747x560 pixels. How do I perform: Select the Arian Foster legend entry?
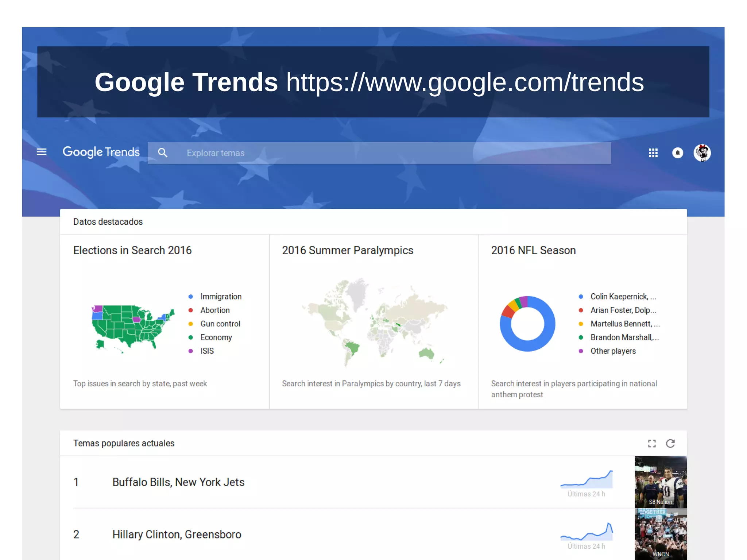[x=618, y=310]
